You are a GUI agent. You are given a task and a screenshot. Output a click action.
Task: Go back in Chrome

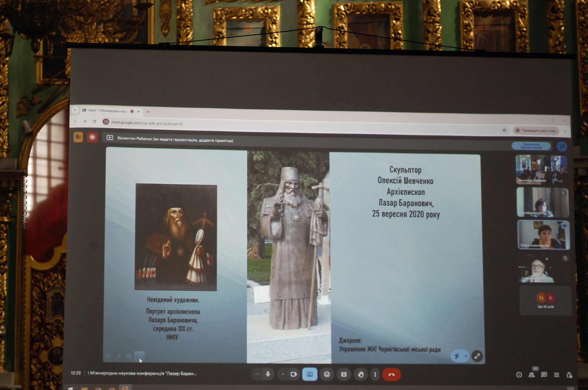click(x=75, y=121)
